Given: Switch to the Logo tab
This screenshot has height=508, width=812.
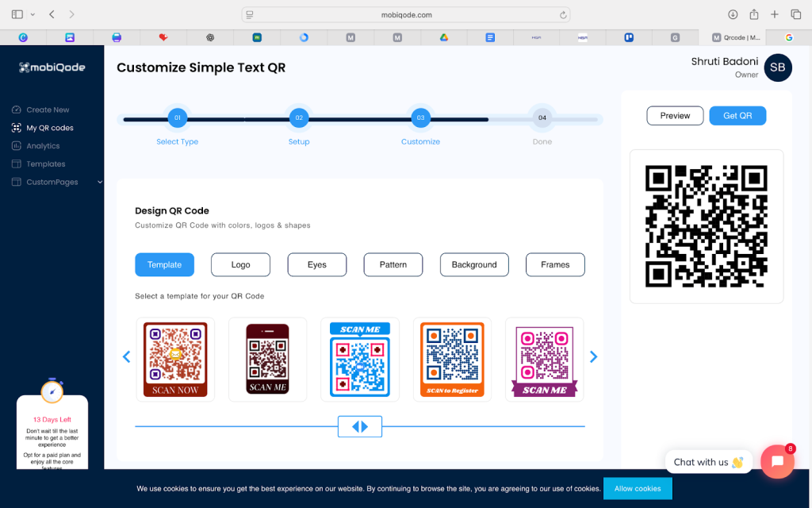Looking at the screenshot, I should click(240, 264).
